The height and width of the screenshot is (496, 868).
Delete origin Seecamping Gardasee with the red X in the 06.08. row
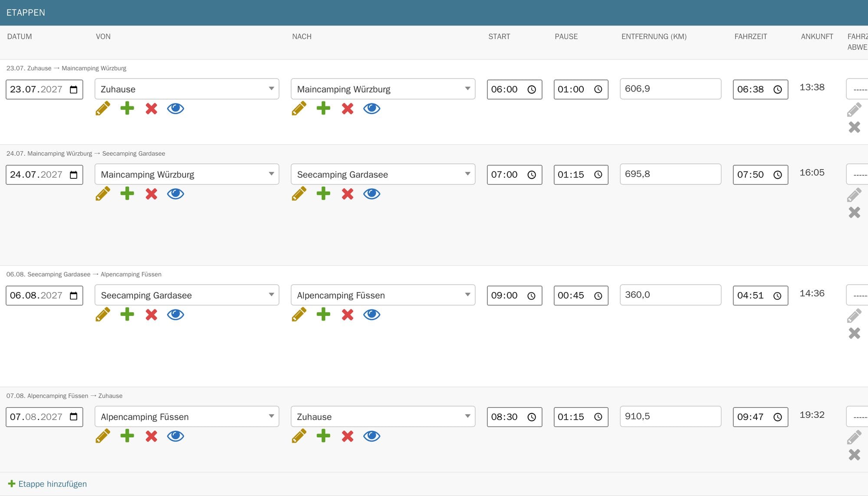pos(151,315)
